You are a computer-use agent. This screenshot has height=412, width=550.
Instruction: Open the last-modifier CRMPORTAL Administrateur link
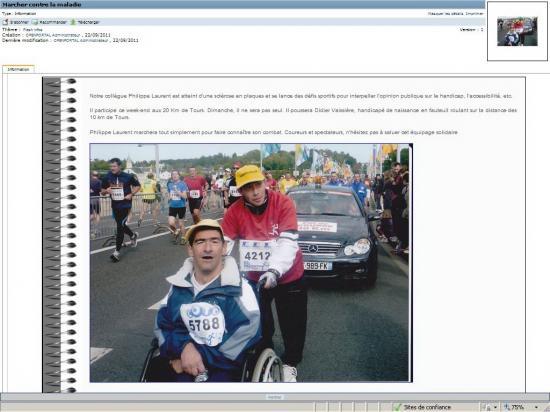pos(81,40)
